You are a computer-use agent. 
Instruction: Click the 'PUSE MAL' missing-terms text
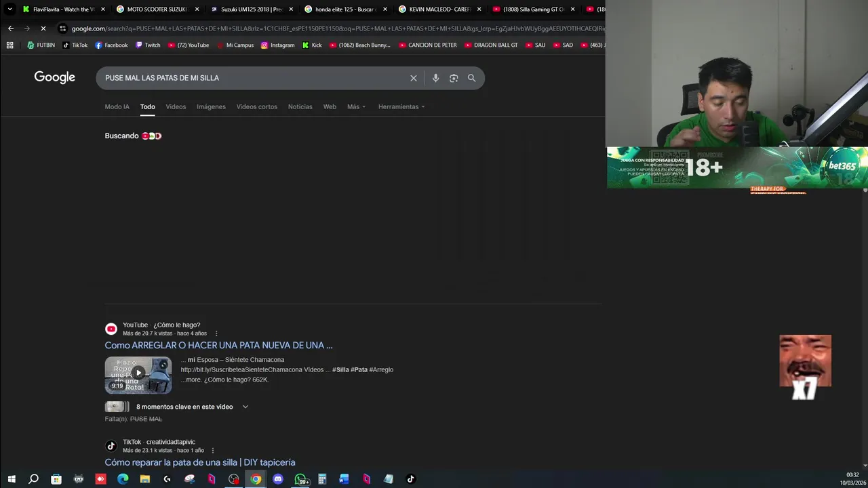pos(146,420)
